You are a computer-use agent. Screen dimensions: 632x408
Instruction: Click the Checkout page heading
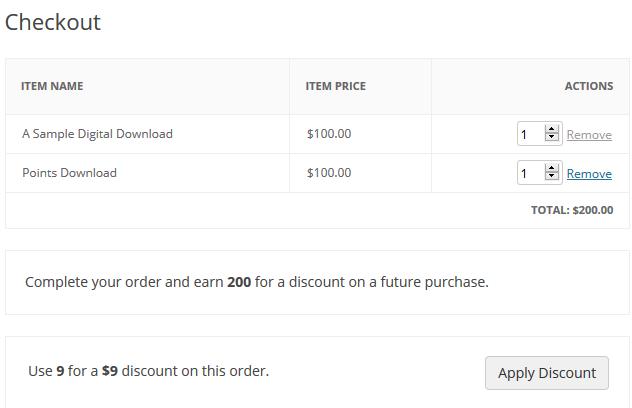[x=53, y=22]
